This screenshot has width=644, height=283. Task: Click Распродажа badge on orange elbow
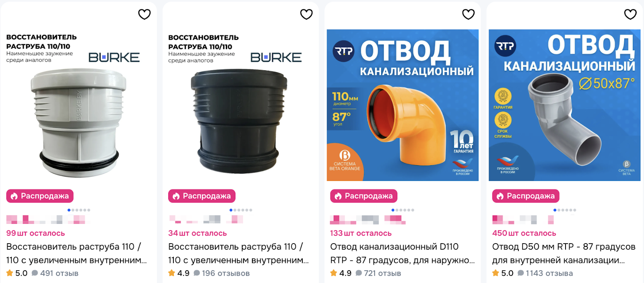pyautogui.click(x=364, y=196)
